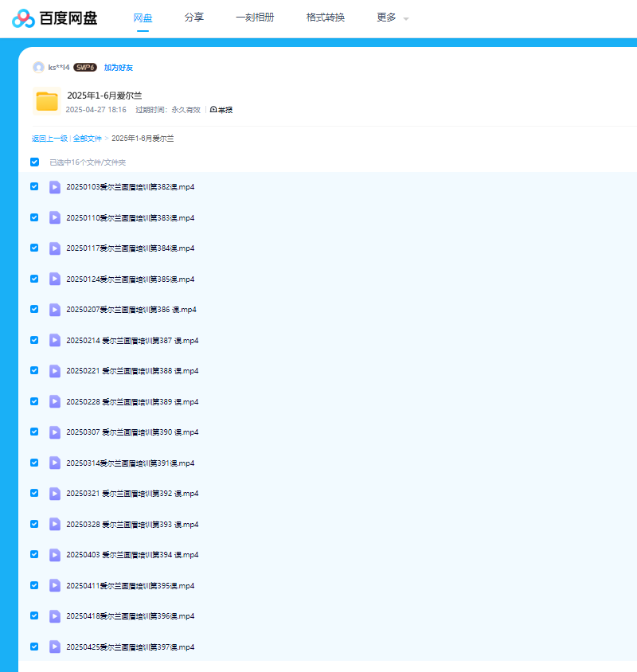637x672 pixels.
Task: Uncheck the 20250110 lesson 383 checkbox
Action: (x=34, y=217)
